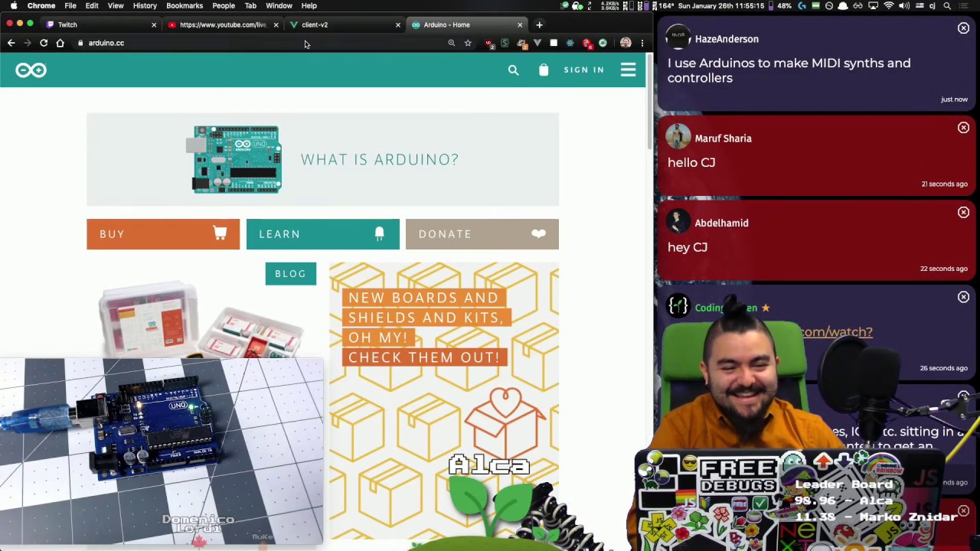Click the zoom magnifier in address bar
This screenshot has width=980, height=551.
451,43
